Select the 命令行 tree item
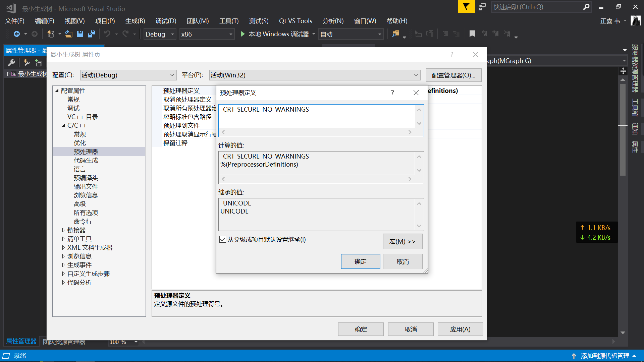Image resolution: width=644 pixels, height=362 pixels. coord(83,221)
